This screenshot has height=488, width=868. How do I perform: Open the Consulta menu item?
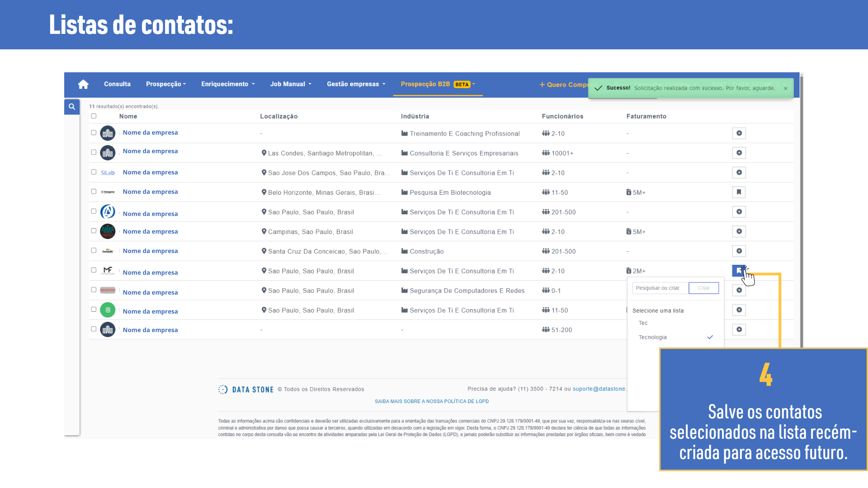click(117, 84)
